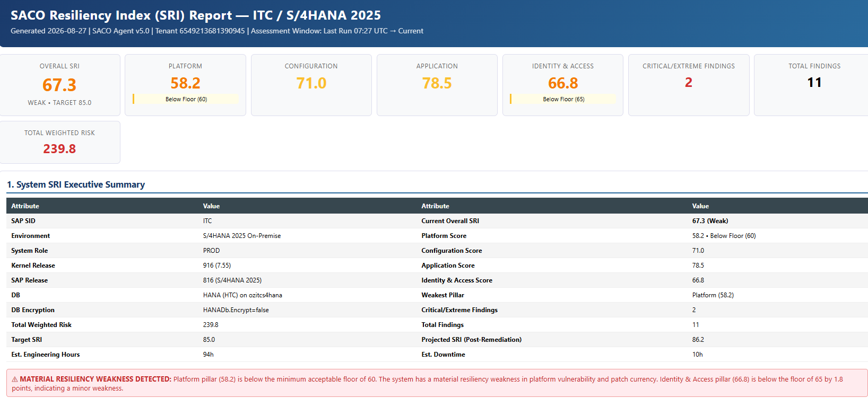Viewport: 868px width, 398px height.
Task: Click the Configuration Score attribute cell
Action: 452,251
